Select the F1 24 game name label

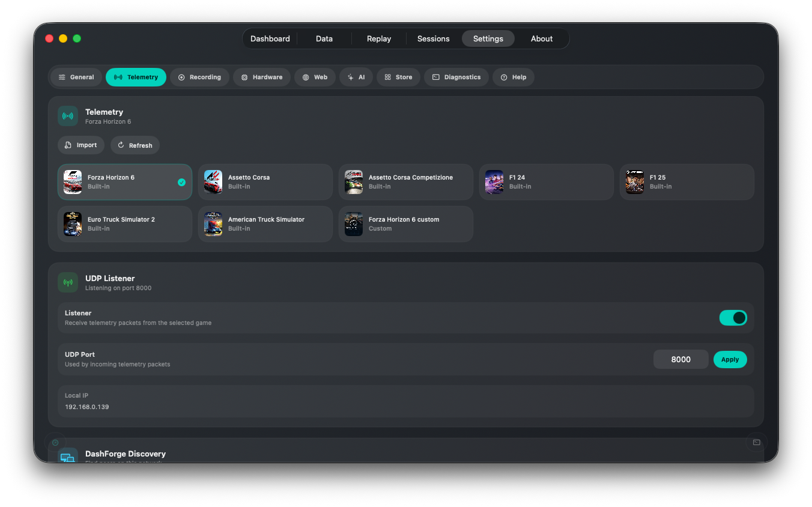tap(517, 177)
